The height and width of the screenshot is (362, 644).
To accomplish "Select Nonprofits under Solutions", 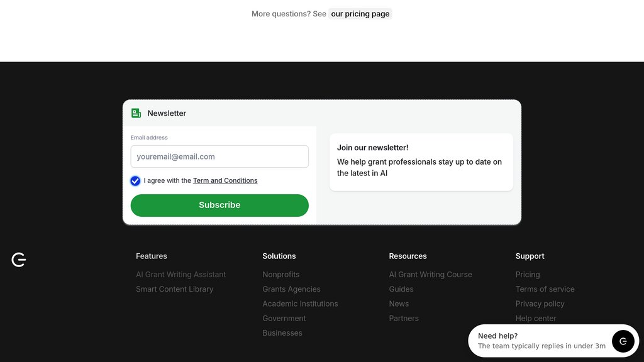I will pos(280,274).
